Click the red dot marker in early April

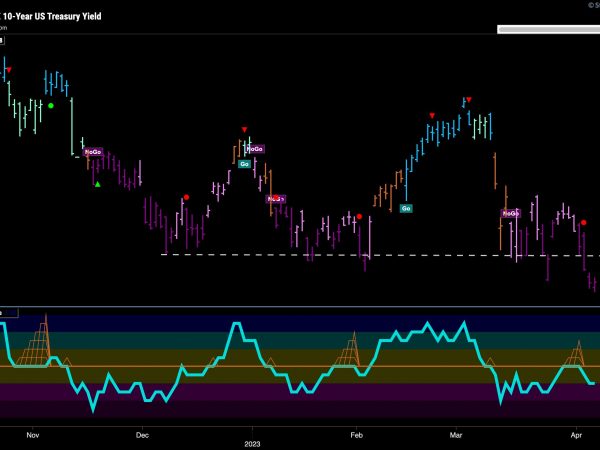[584, 222]
